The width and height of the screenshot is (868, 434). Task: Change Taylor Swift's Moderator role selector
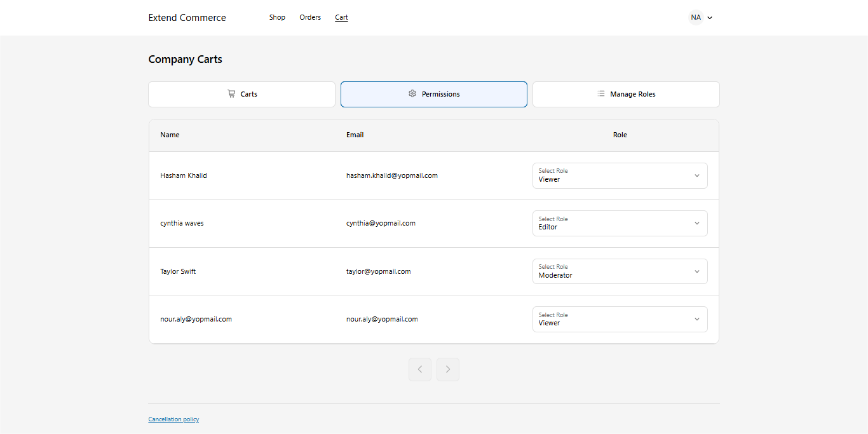tap(620, 271)
